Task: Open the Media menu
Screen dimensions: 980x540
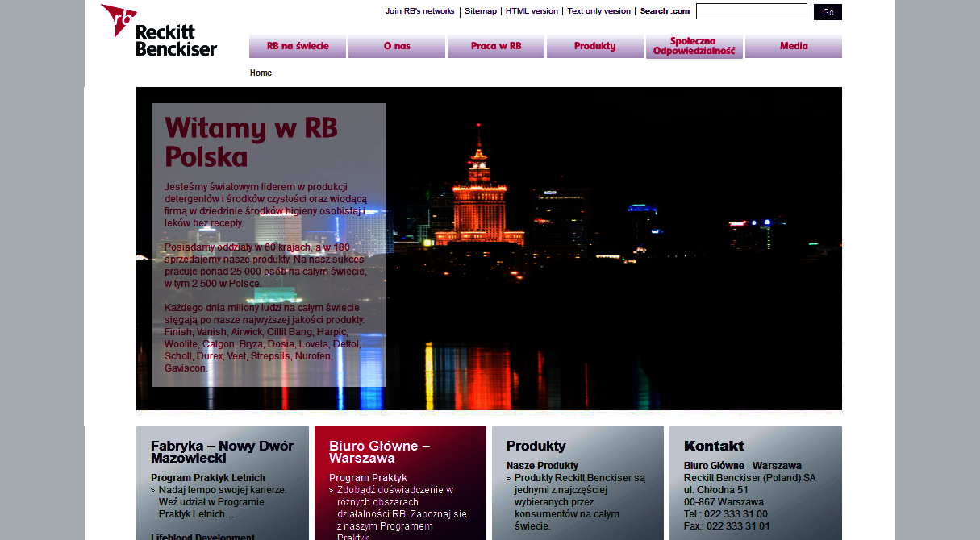Action: coord(794,46)
